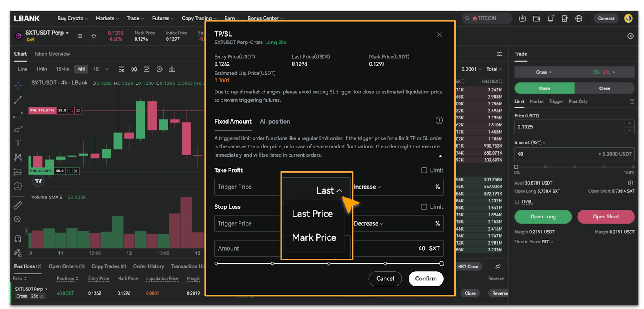This screenshot has height=309, width=644.
Task: Open the wallet icon in header
Action: (537, 19)
